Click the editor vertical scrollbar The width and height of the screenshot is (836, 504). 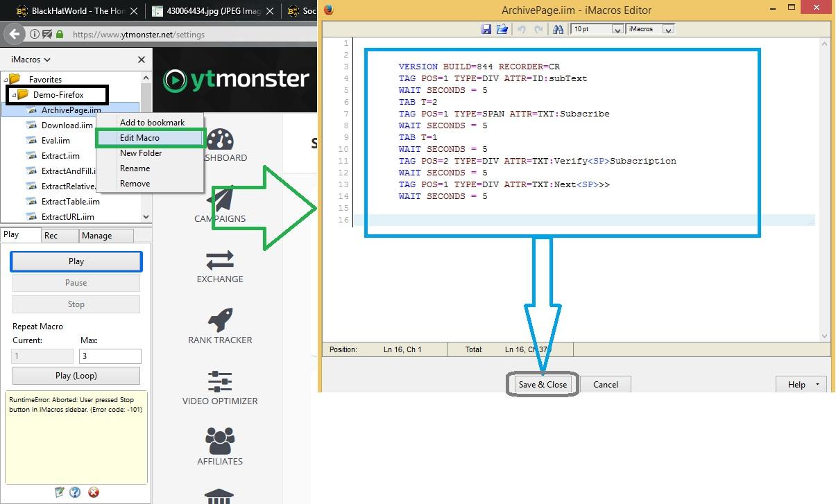click(x=824, y=189)
